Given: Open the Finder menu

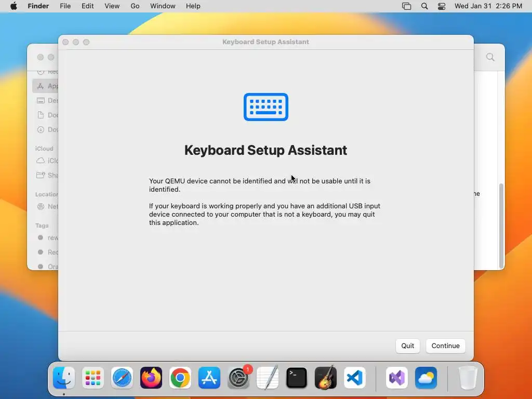Looking at the screenshot, I should 38,6.
